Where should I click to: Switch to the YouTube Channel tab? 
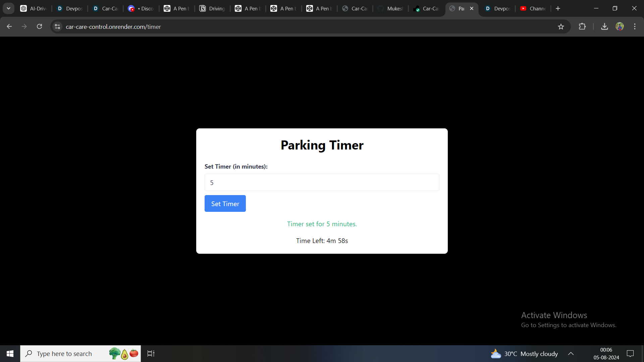[x=533, y=8]
